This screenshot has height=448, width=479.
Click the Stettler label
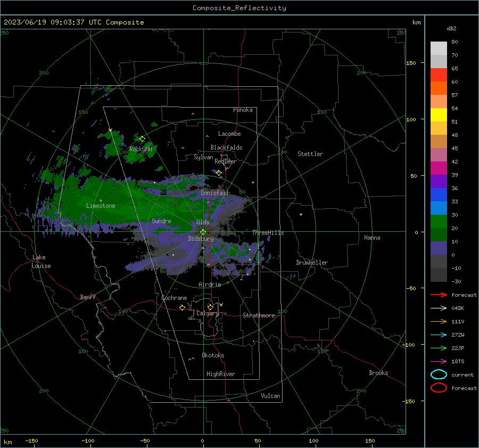click(310, 154)
